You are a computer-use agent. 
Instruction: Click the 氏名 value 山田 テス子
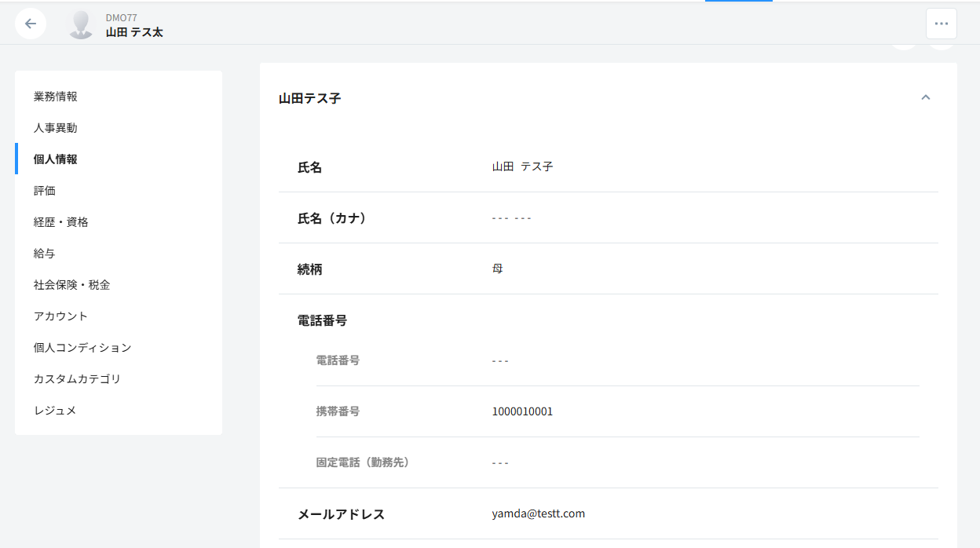pyautogui.click(x=522, y=166)
